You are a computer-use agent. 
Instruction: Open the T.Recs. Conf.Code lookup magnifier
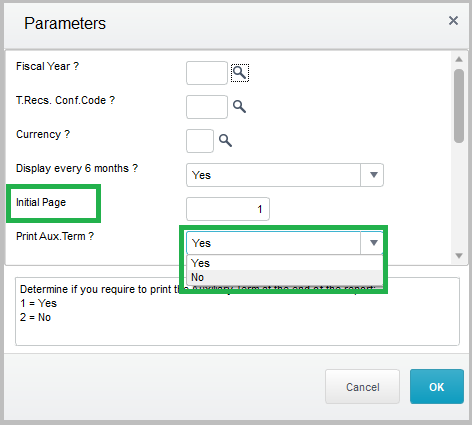click(x=239, y=107)
